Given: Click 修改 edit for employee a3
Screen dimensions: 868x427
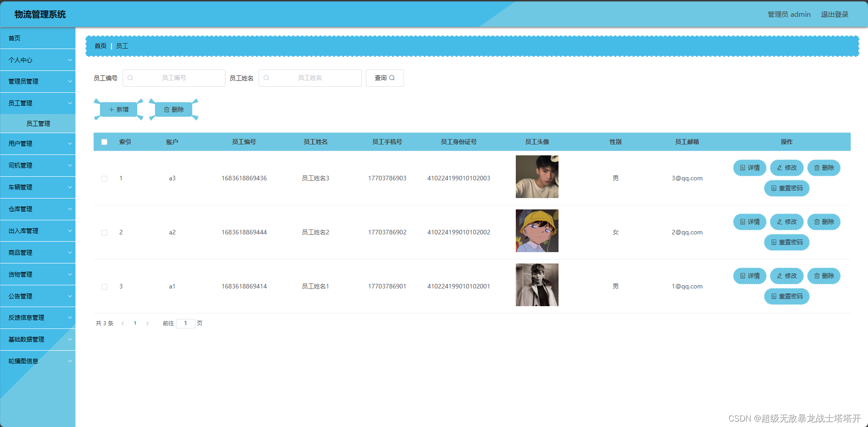Looking at the screenshot, I should 787,168.
